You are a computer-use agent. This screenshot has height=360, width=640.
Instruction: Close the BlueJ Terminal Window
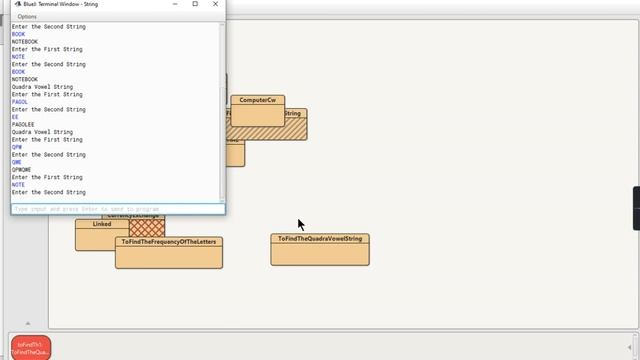point(216,4)
